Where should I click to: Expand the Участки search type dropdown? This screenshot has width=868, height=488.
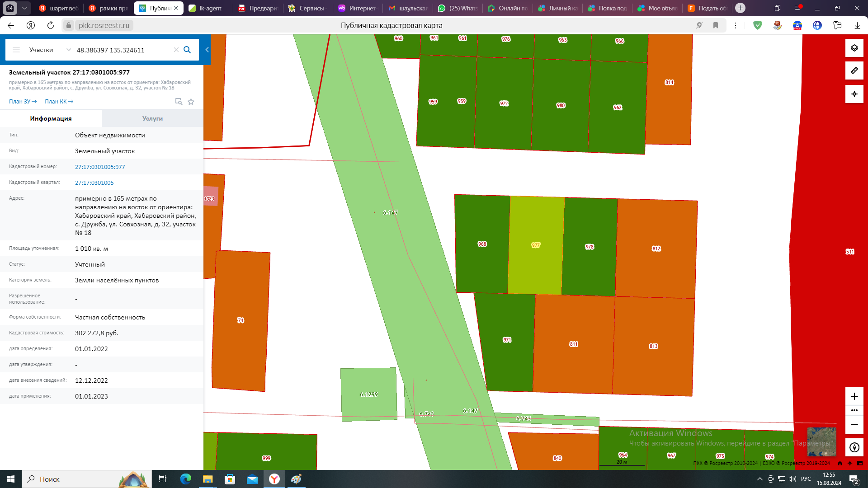(x=68, y=50)
